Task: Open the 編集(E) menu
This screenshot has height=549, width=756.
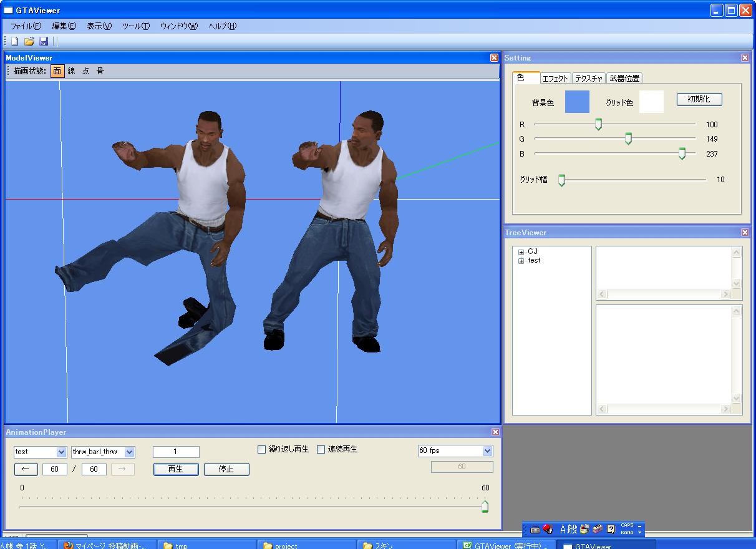Action: point(64,26)
